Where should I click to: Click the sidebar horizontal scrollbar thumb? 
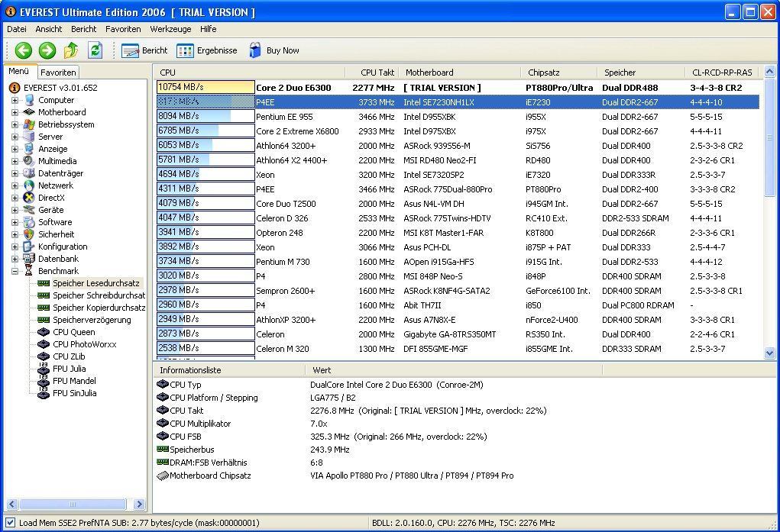coord(73,505)
